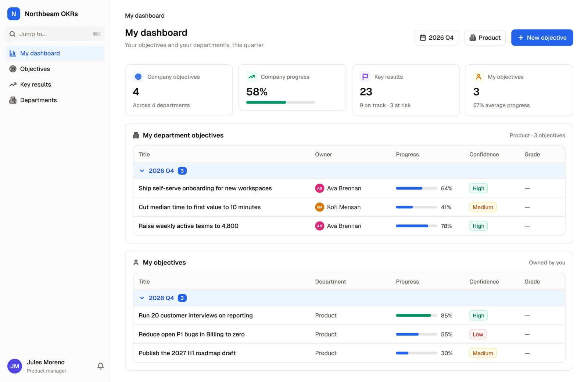The image size is (588, 382).
Task: Click High badge on customer interviews row
Action: [478, 316]
